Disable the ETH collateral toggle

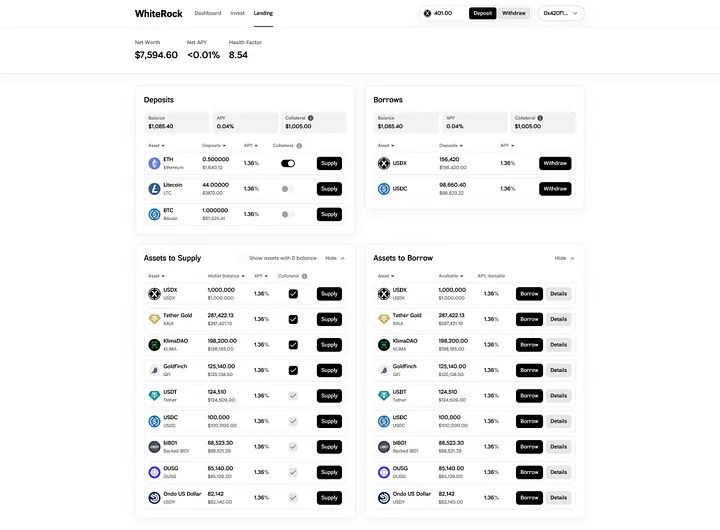tap(288, 163)
